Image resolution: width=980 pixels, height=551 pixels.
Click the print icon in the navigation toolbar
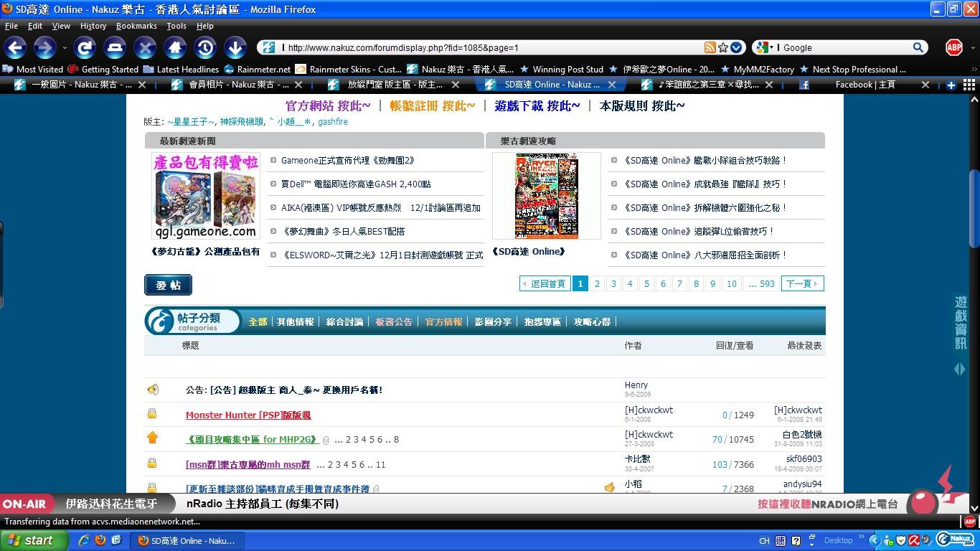(x=115, y=48)
